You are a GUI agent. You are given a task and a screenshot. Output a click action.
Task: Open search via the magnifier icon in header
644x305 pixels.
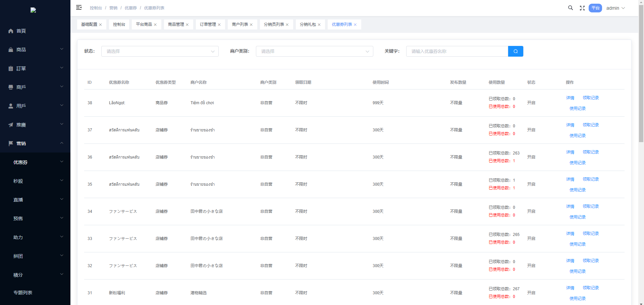coord(570,8)
